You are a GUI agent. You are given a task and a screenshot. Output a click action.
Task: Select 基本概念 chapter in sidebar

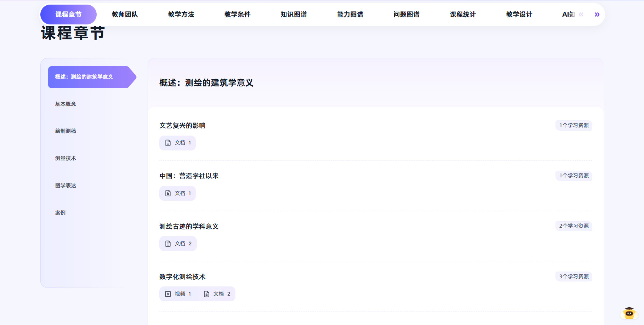pyautogui.click(x=65, y=104)
